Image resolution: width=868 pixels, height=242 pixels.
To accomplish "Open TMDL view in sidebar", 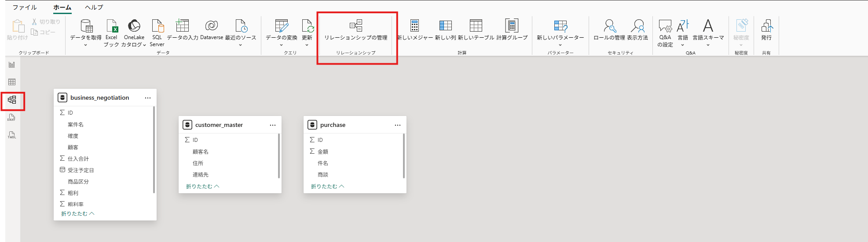I will tap(12, 135).
